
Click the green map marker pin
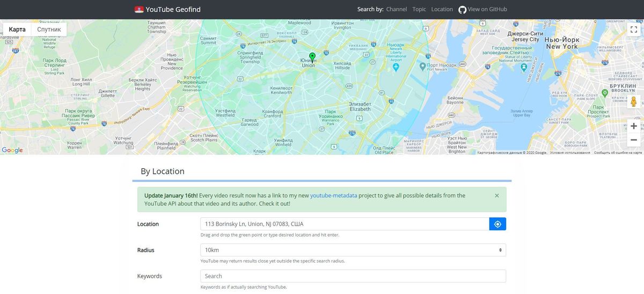(312, 57)
